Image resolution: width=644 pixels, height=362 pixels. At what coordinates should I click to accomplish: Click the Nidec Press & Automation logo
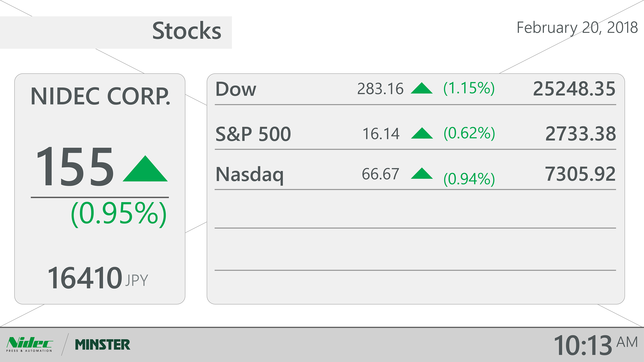(x=30, y=344)
